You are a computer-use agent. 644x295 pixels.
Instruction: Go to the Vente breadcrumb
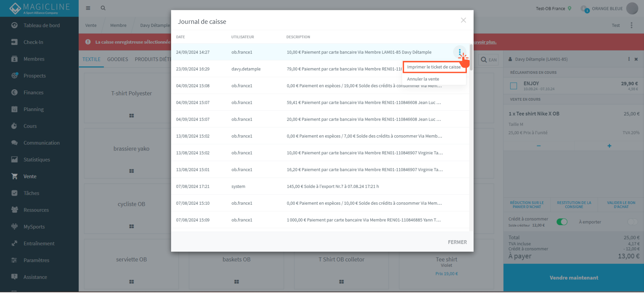91,25
